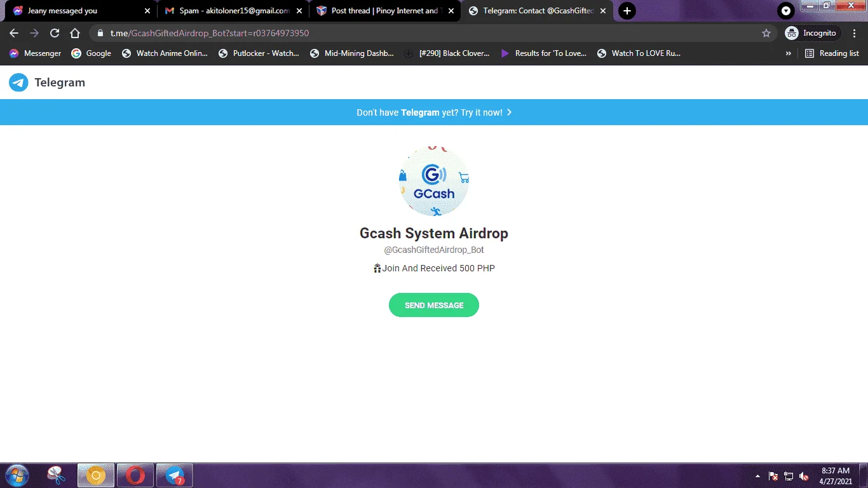Open the Windows Start menu
This screenshot has height=488, width=868.
[17, 475]
